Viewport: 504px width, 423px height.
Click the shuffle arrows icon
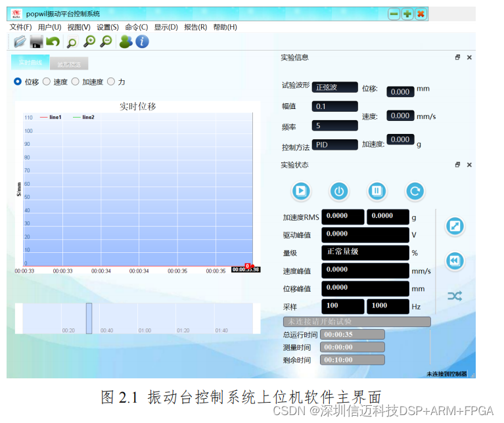(455, 296)
